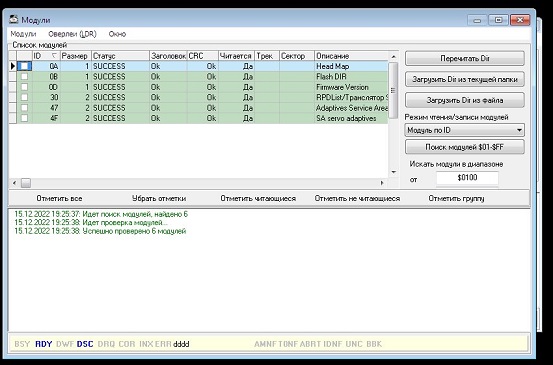Viewport: 553px width, 365px height.
Task: Toggle the checkbox in row 30
Action: coord(24,97)
